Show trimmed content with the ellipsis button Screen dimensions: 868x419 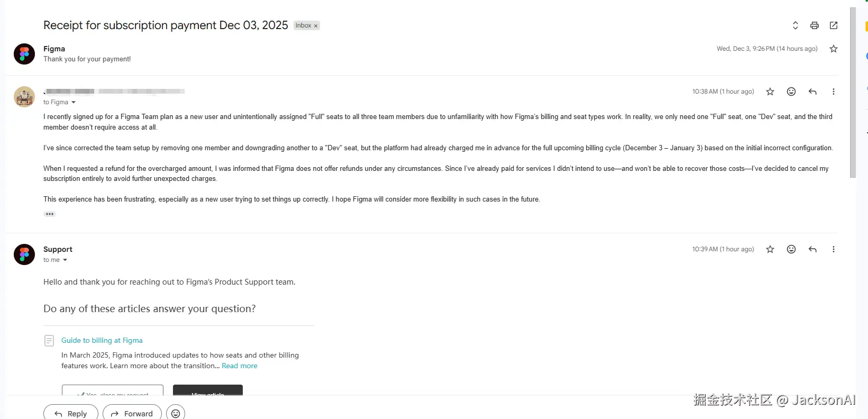click(50, 214)
